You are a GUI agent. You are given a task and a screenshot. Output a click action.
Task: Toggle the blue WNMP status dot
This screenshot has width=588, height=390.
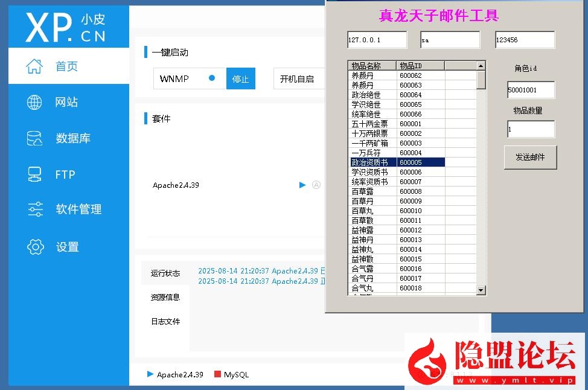pyautogui.click(x=212, y=78)
